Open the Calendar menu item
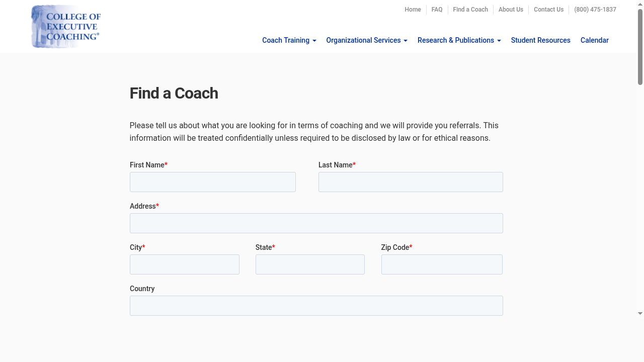Image resolution: width=644 pixels, height=362 pixels. click(595, 40)
